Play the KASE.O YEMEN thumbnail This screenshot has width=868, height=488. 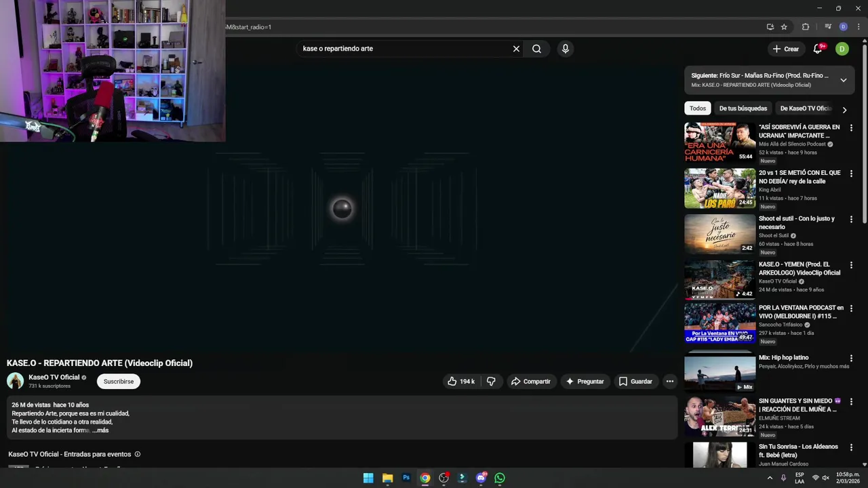click(719, 279)
